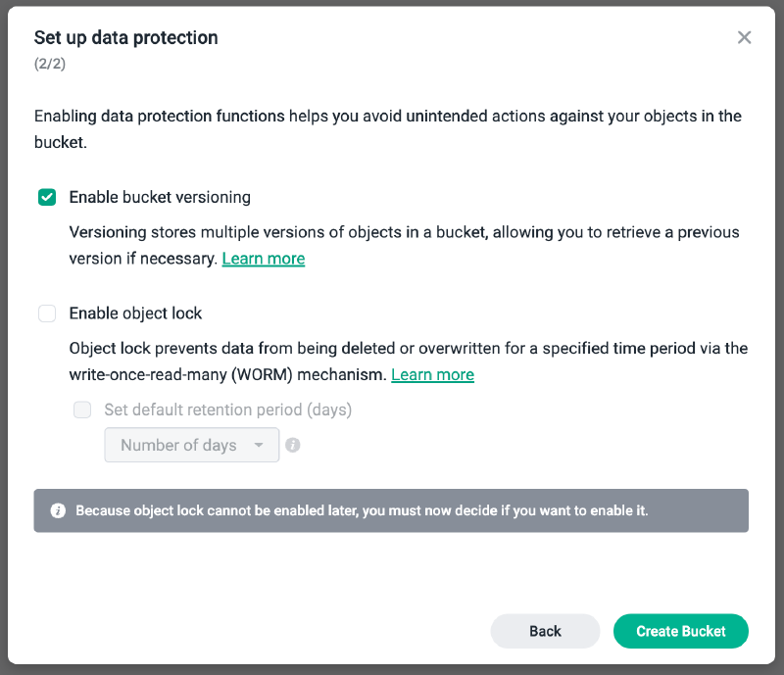Screen dimensions: 784x675
Task: Go back with the Back button
Action: tap(545, 631)
